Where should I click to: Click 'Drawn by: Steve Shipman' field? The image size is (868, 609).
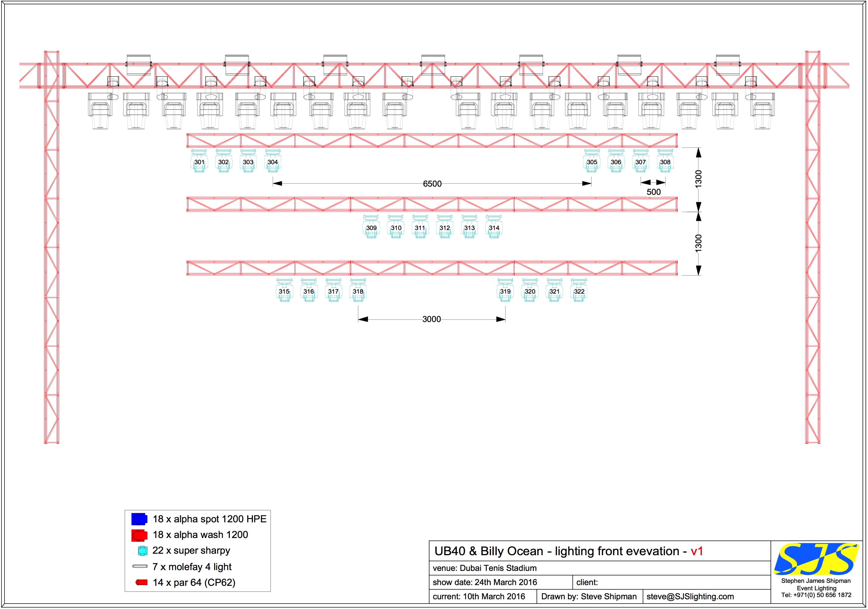pos(590,597)
